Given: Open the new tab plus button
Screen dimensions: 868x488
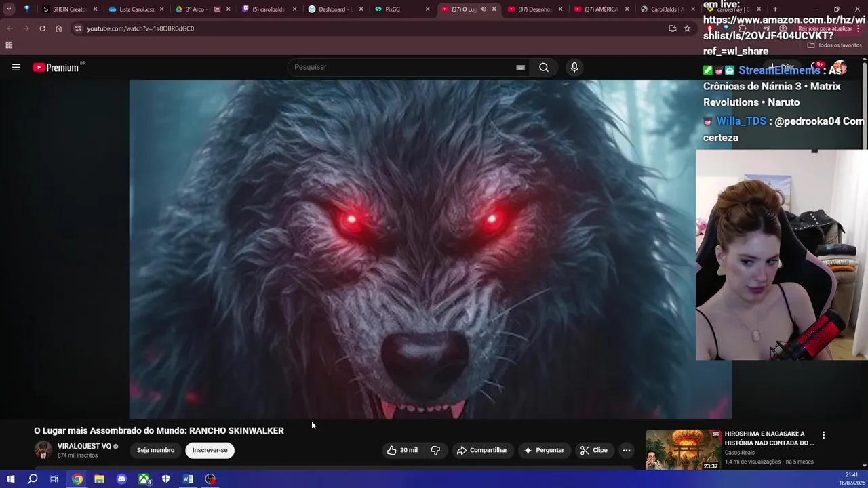Looking at the screenshot, I should point(775,9).
